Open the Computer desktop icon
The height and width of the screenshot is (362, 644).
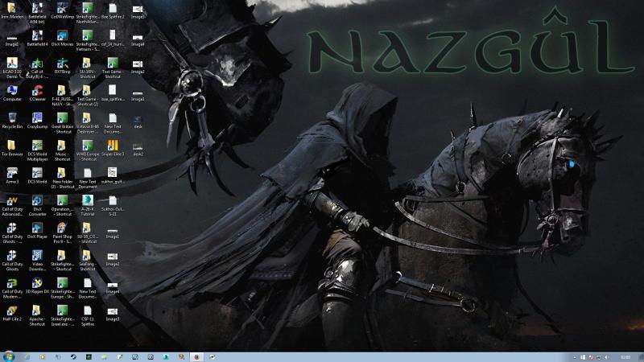click(12, 93)
